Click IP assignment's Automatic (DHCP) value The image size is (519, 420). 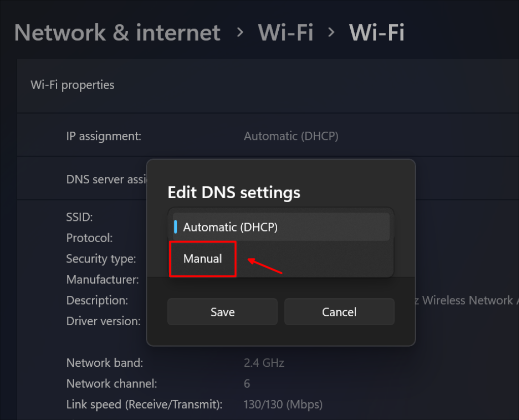[291, 136]
